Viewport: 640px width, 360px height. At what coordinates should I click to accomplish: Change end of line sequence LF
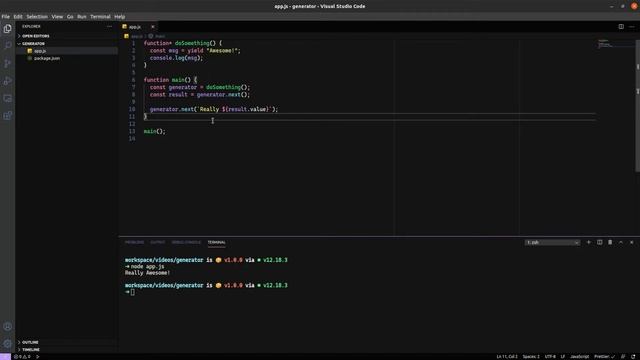click(x=562, y=357)
